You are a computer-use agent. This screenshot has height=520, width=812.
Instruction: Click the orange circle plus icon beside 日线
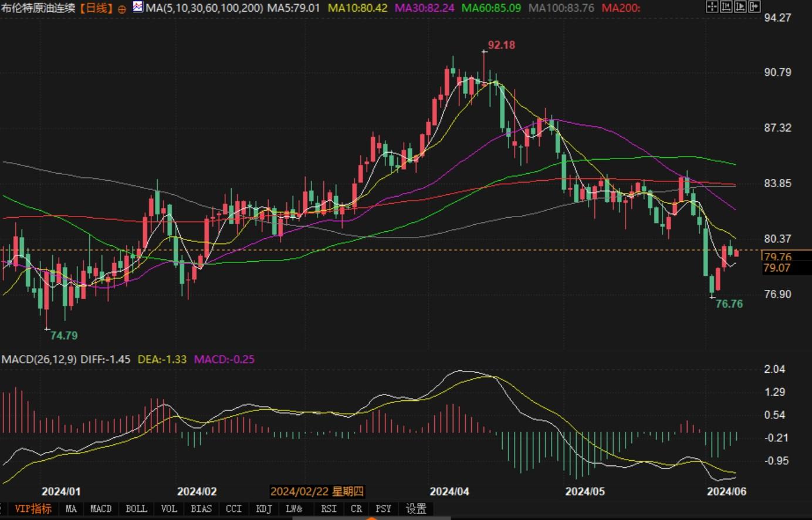click(x=122, y=9)
